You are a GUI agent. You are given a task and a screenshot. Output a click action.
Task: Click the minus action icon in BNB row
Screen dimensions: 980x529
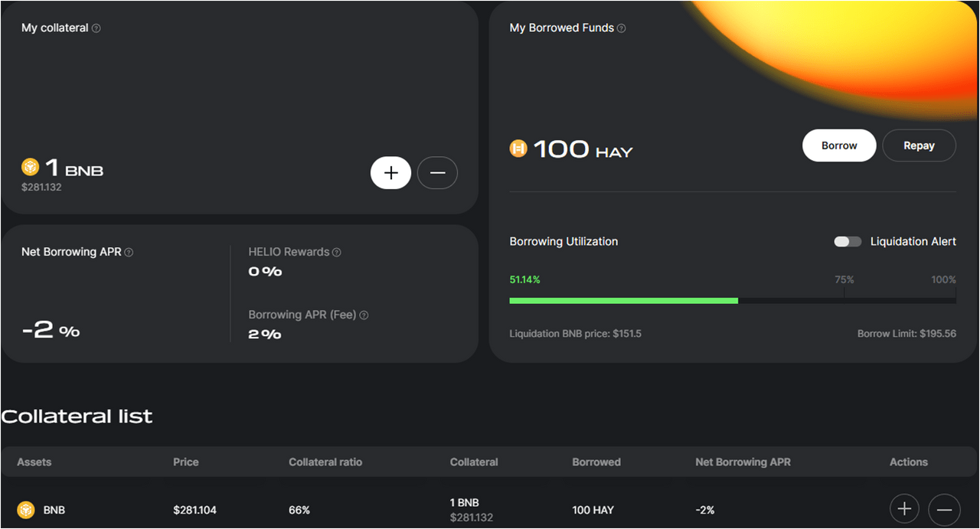(x=944, y=509)
